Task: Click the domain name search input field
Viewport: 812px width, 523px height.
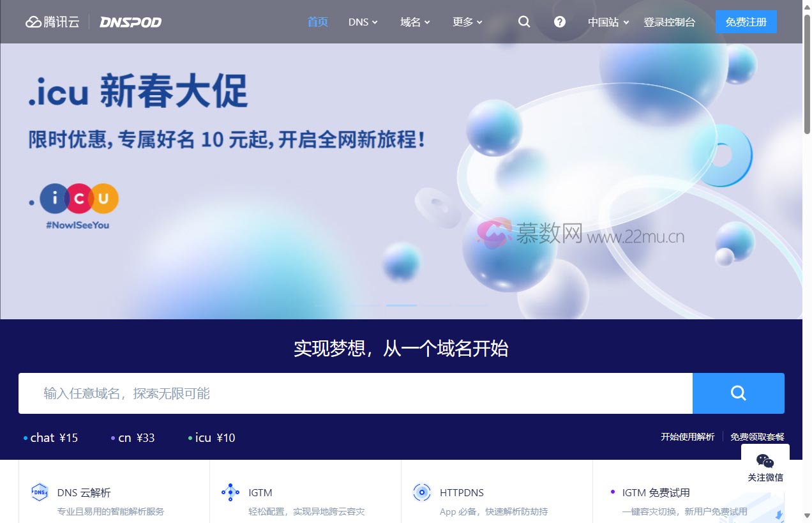Action: point(355,393)
